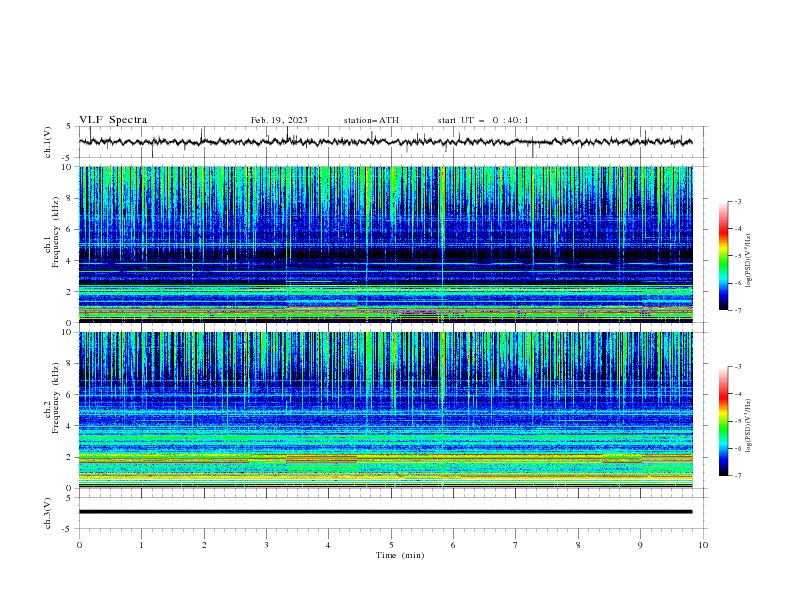Click the lower colorbar's log(PSD) label
This screenshot has width=792, height=612.
748,425
